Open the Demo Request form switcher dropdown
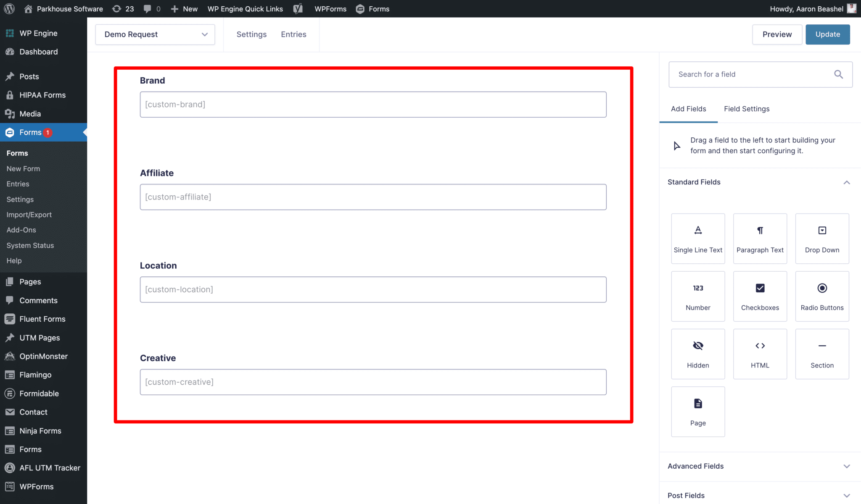The width and height of the screenshot is (861, 504). pos(155,34)
